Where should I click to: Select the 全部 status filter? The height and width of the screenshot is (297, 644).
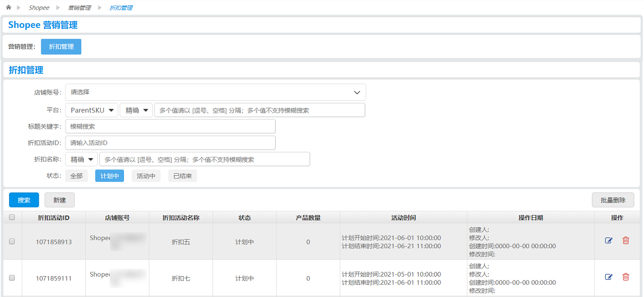click(77, 176)
